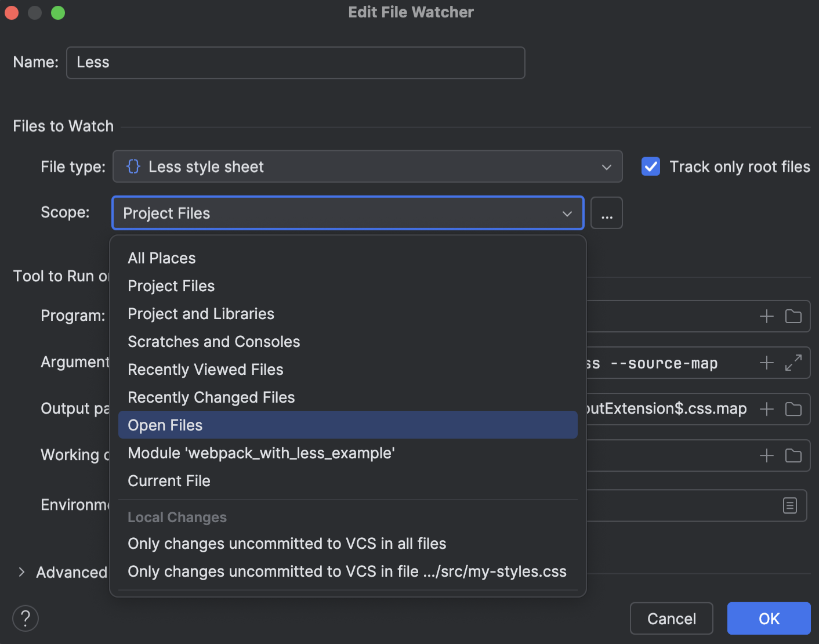Cancel the Edit File Watcher dialog
This screenshot has height=644, width=819.
pyautogui.click(x=671, y=618)
